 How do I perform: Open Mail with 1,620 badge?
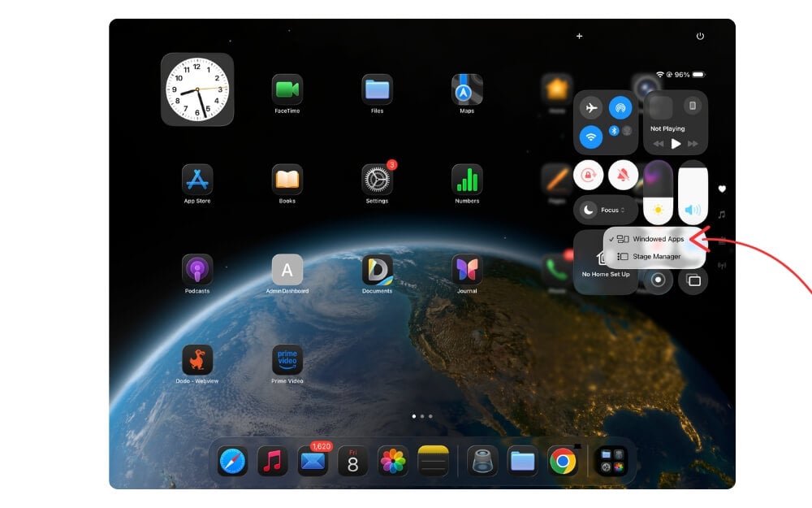313,461
